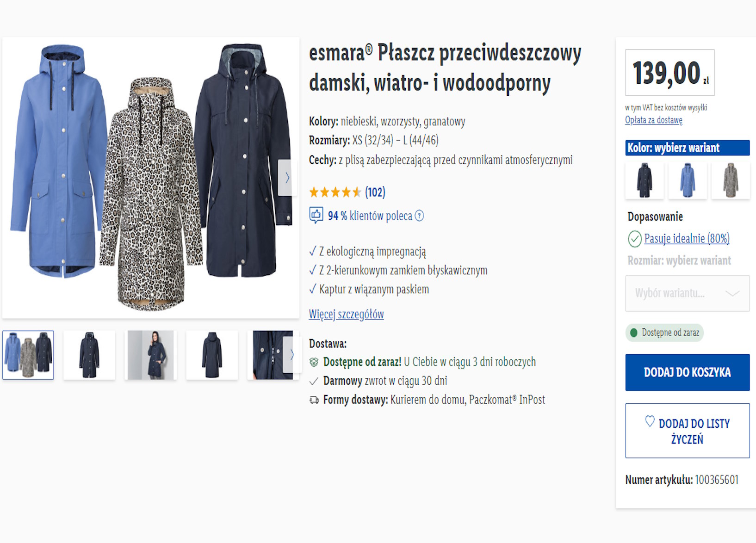This screenshot has height=543, width=756.
Task: Show next product image with right arrow
Action: point(287,178)
